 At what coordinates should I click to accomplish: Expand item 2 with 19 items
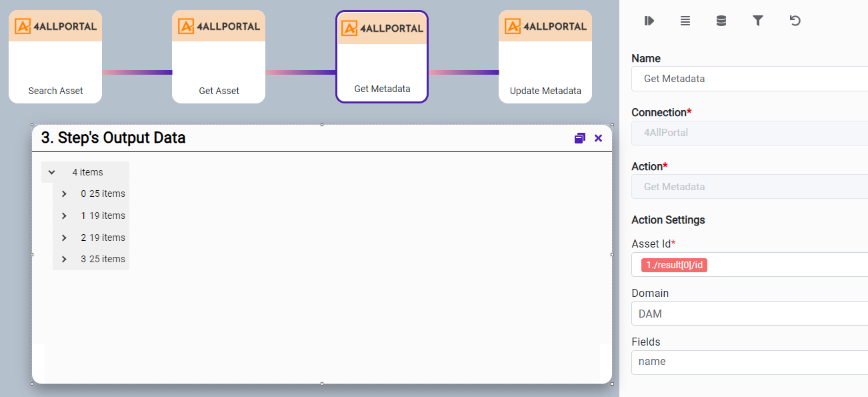[x=64, y=238]
